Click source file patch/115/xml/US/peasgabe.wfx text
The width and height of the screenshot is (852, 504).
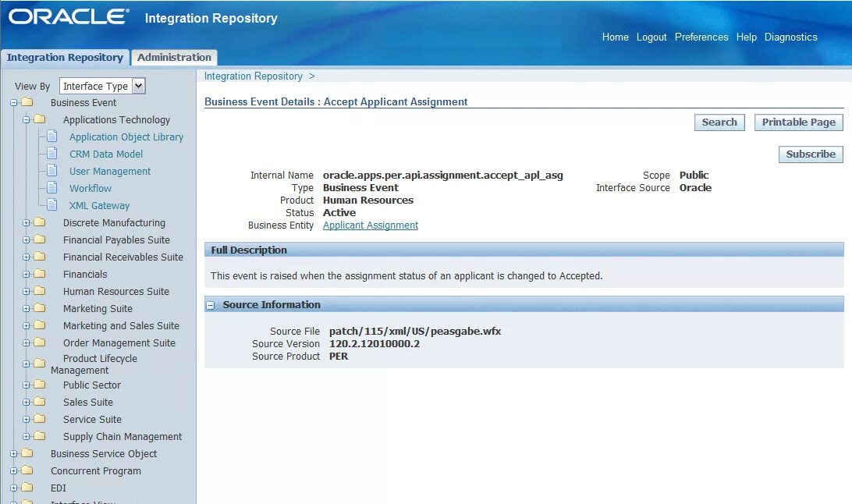(x=415, y=331)
